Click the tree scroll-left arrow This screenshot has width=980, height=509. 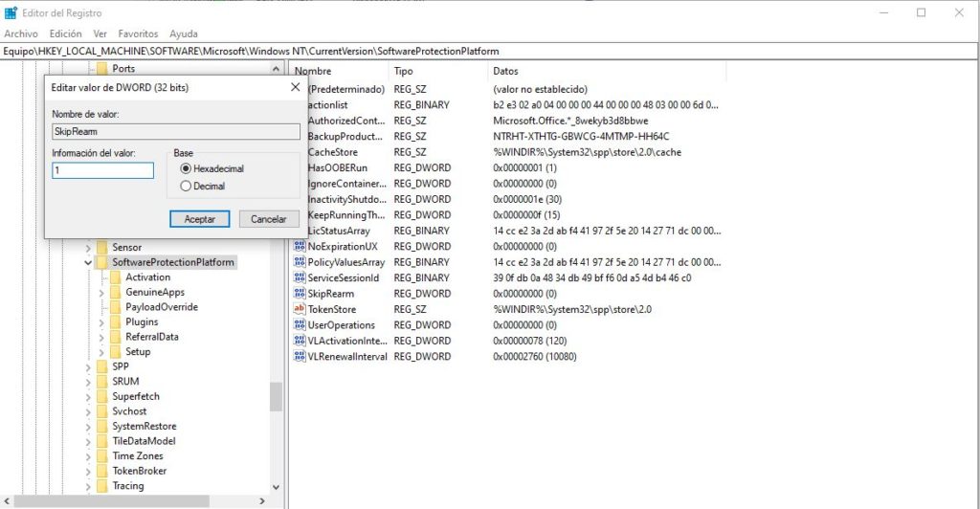[x=7, y=501]
